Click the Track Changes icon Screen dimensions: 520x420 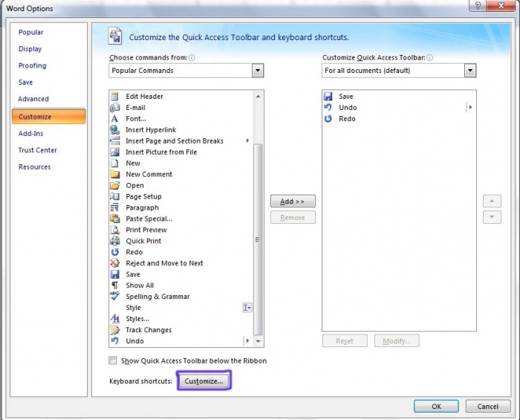(114, 330)
